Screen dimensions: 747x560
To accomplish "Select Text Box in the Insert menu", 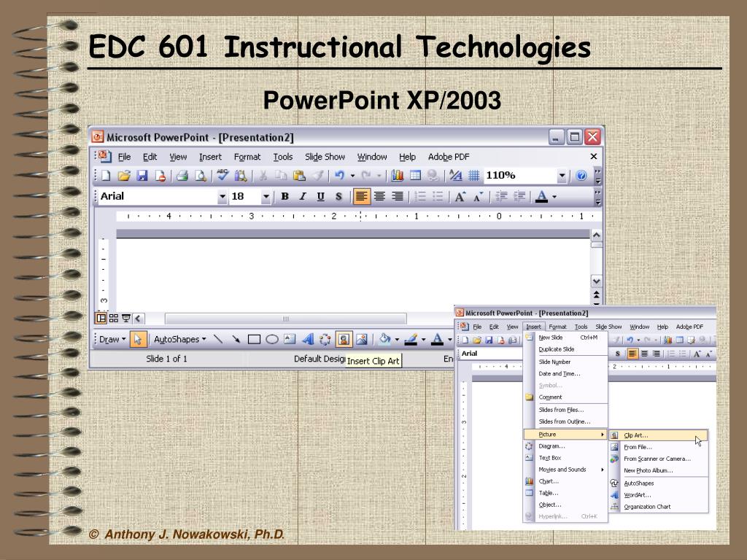I will click(x=565, y=458).
